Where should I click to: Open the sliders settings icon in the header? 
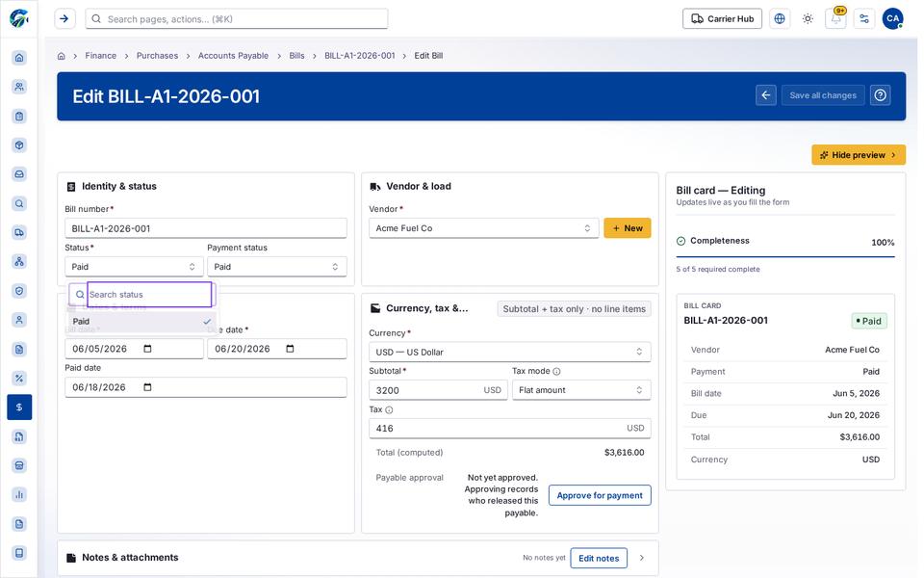[864, 19]
